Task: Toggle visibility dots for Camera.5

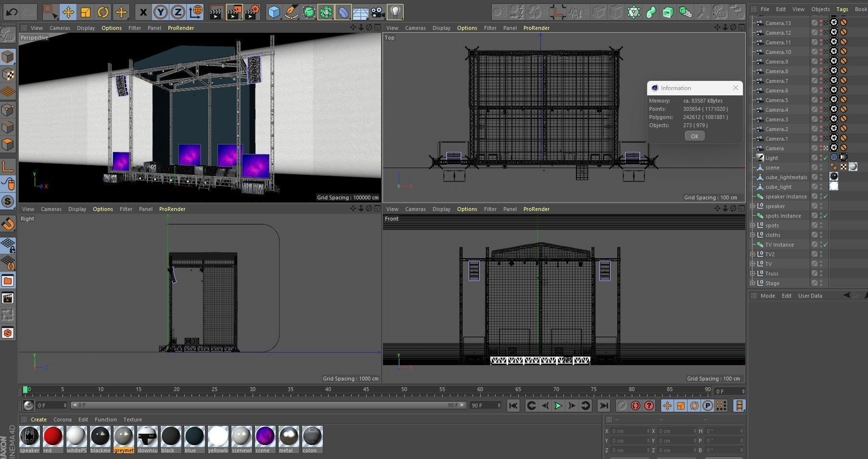Action: 821,100
